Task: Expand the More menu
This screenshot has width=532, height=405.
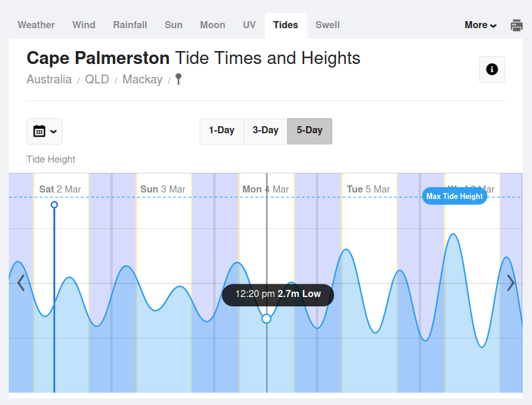Action: click(480, 25)
